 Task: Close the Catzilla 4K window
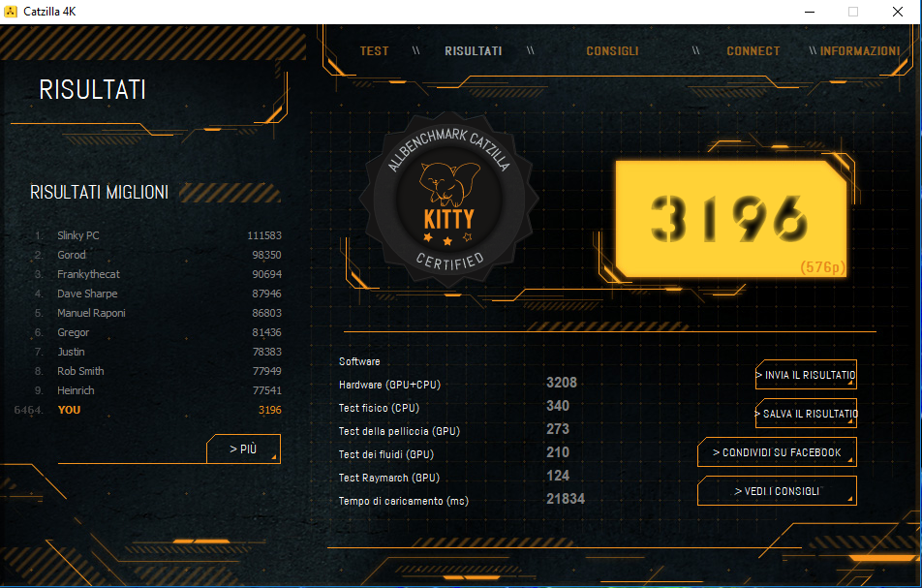click(x=897, y=12)
